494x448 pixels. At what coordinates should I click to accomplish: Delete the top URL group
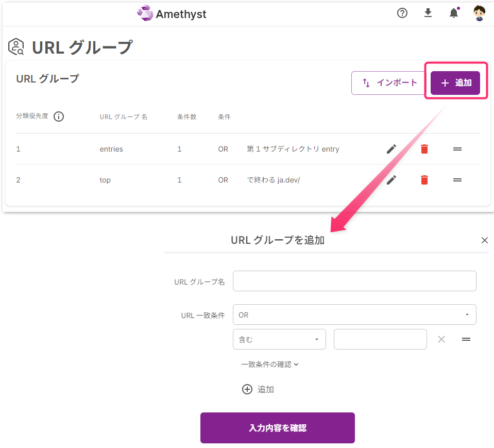[x=424, y=180]
